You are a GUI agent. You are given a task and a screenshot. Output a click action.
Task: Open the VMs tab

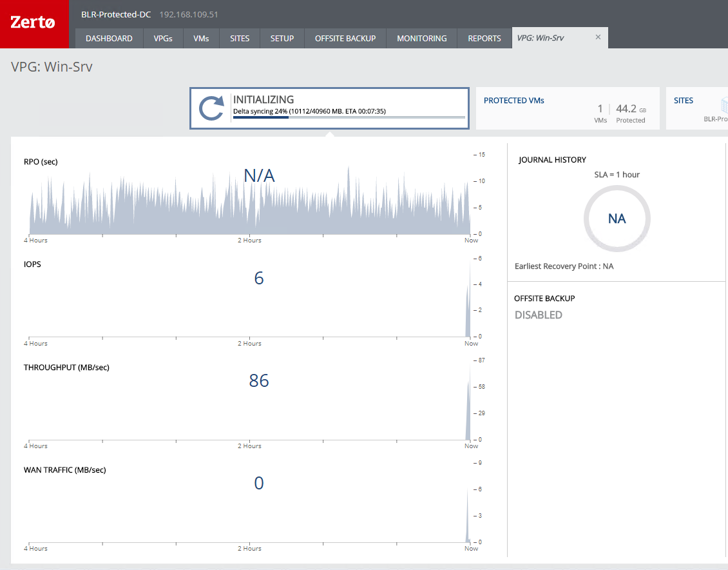pyautogui.click(x=201, y=39)
